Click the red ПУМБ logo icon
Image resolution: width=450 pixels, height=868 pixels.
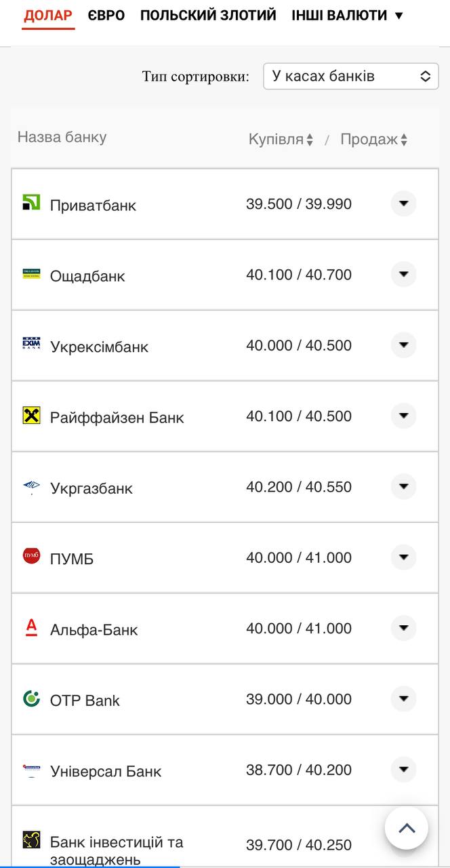pos(31,557)
